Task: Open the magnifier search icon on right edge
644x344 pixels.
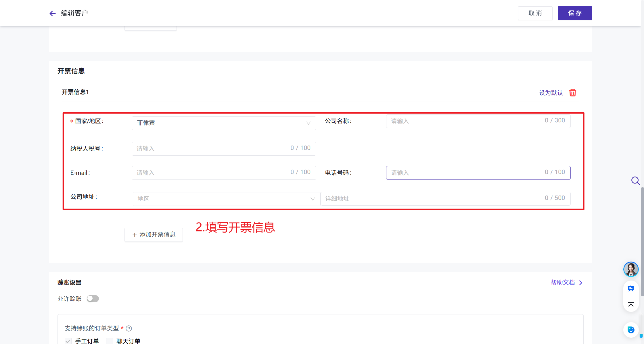Action: (635, 181)
